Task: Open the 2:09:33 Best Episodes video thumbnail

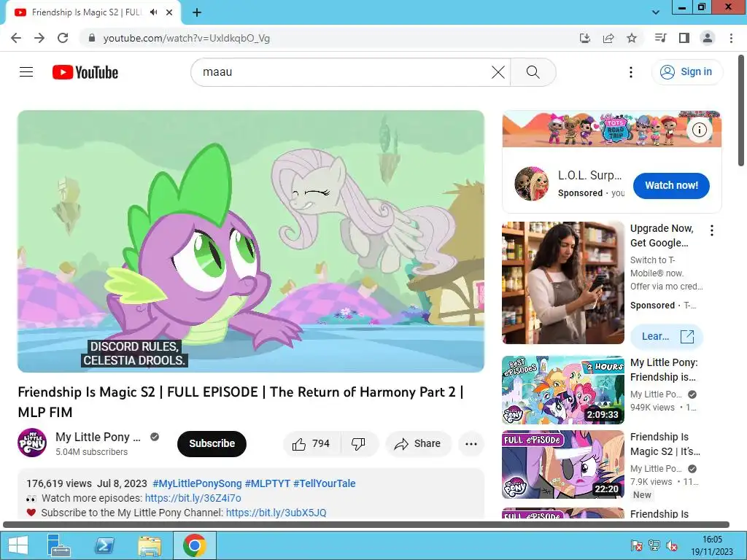Action: (x=562, y=390)
